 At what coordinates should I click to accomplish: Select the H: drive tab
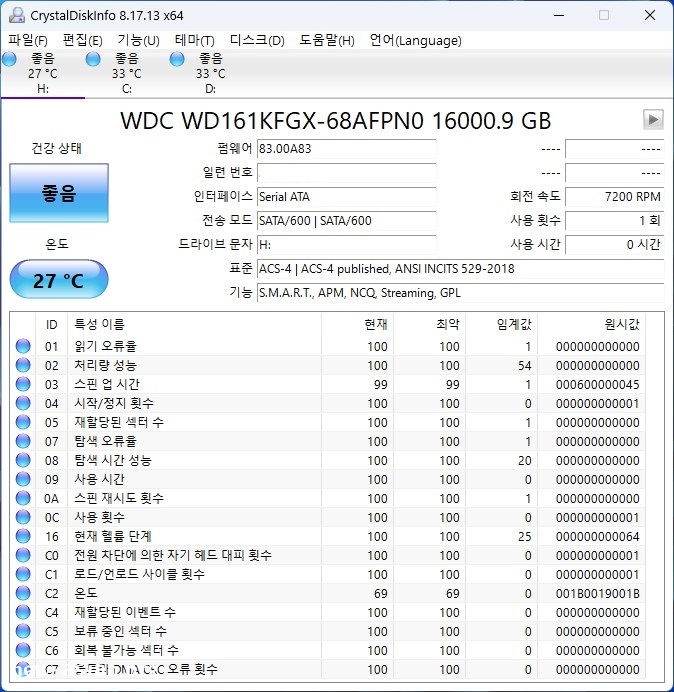click(x=43, y=73)
